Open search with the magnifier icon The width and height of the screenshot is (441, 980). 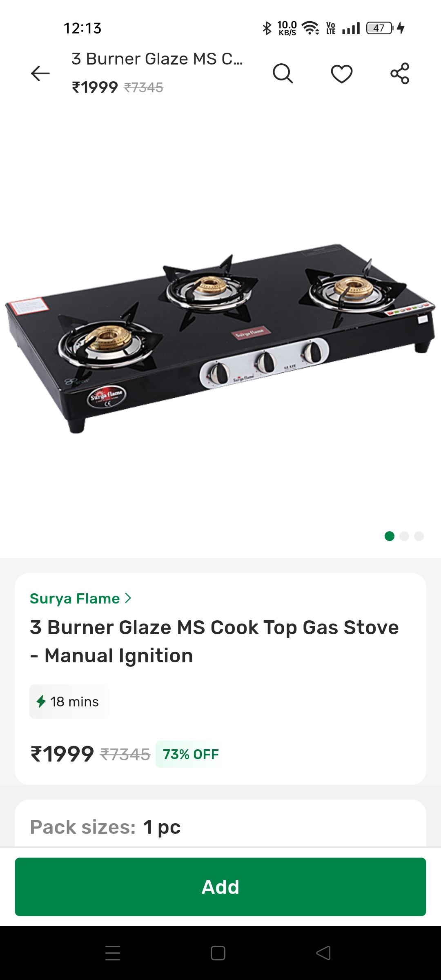(283, 73)
